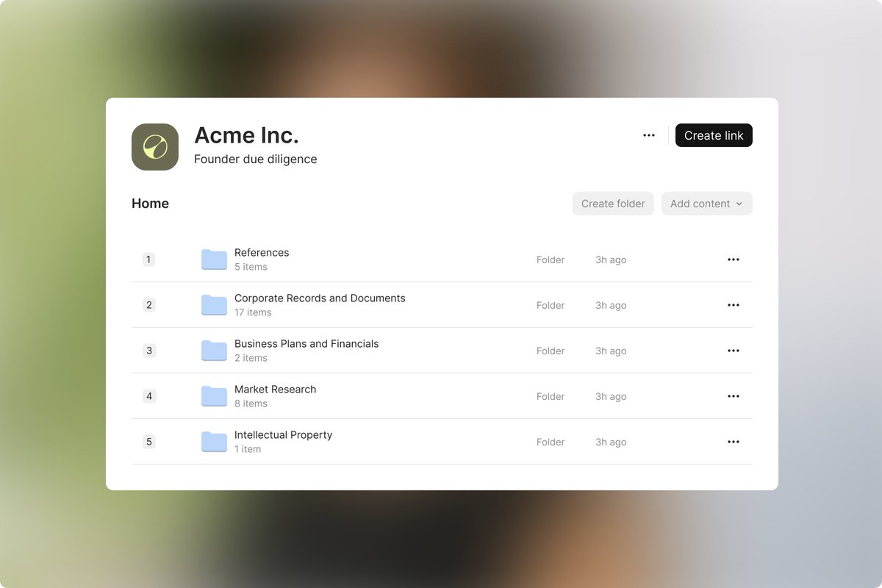Screen dimensions: 882x588
Task: Open Corporate Records and Documents row menu
Action: tap(733, 305)
